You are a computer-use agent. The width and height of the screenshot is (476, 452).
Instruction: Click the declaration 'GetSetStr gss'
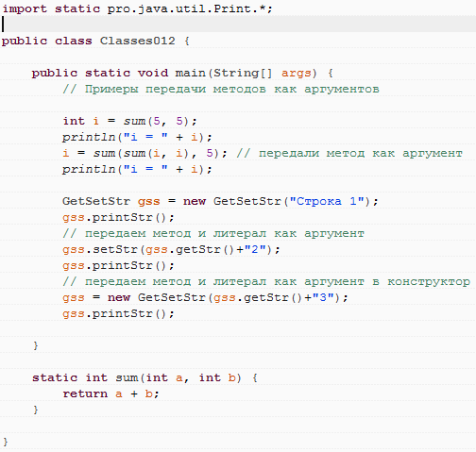tap(111, 202)
